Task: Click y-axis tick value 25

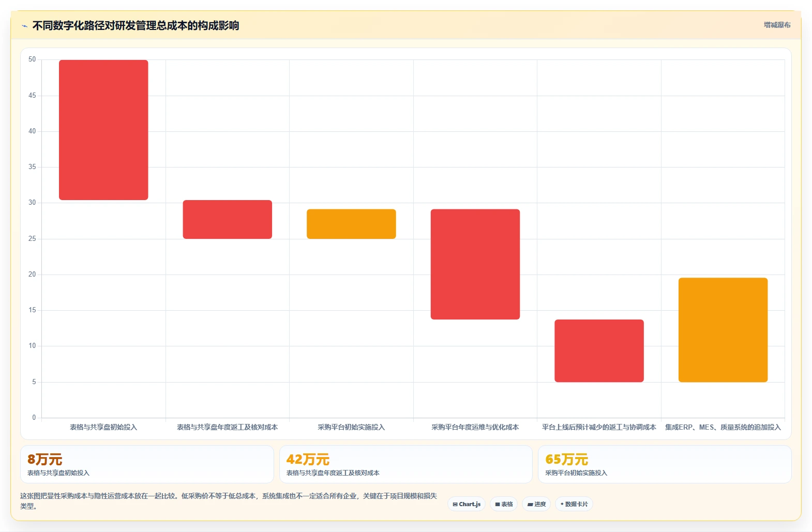Action: pyautogui.click(x=32, y=239)
